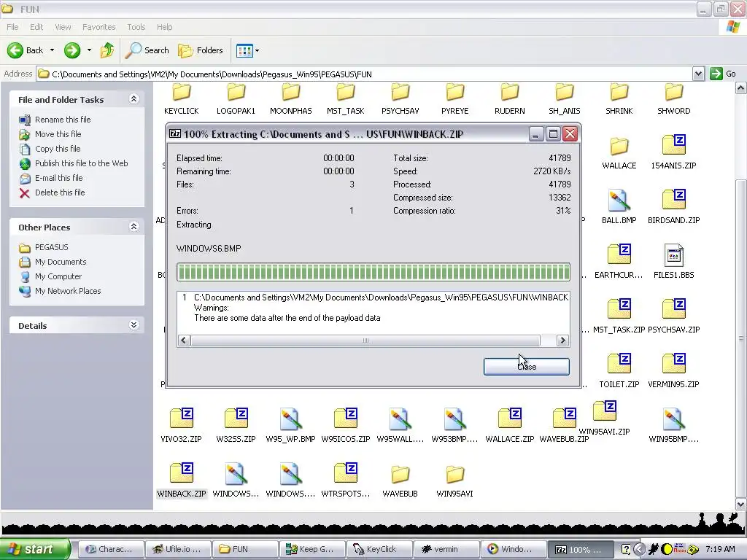Select the W95ICOS.ZIP archive icon
Viewport: 747px width, 560px height.
tap(345, 418)
